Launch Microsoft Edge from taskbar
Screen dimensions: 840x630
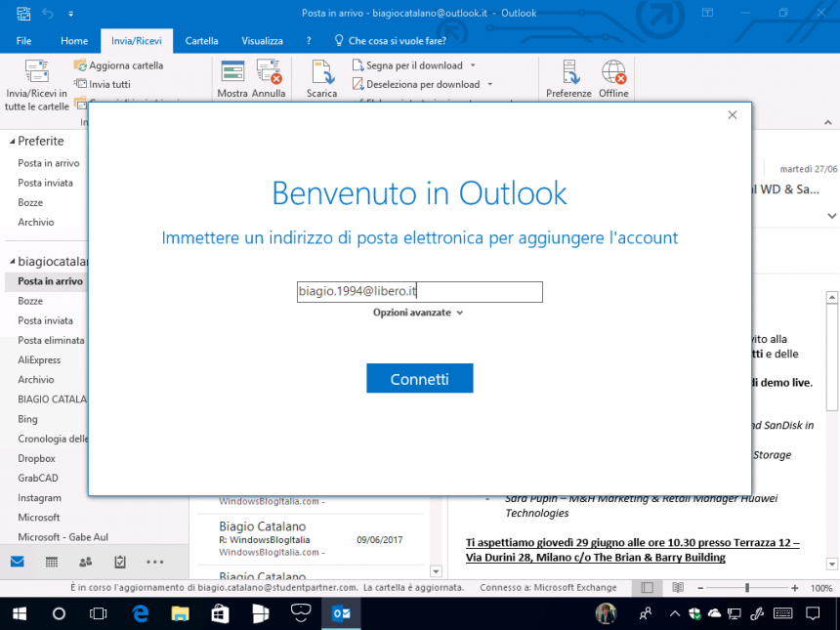point(141,613)
